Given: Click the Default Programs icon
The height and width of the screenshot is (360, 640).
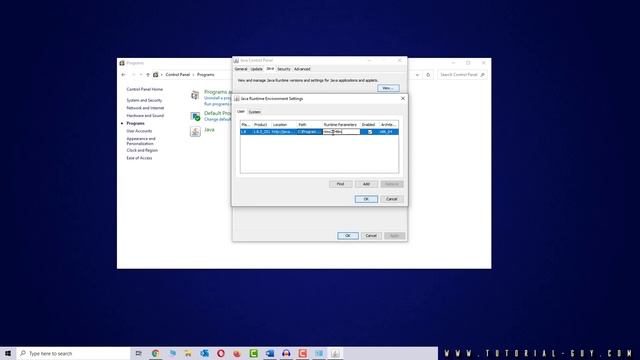Looking at the screenshot, I should coord(195,116).
